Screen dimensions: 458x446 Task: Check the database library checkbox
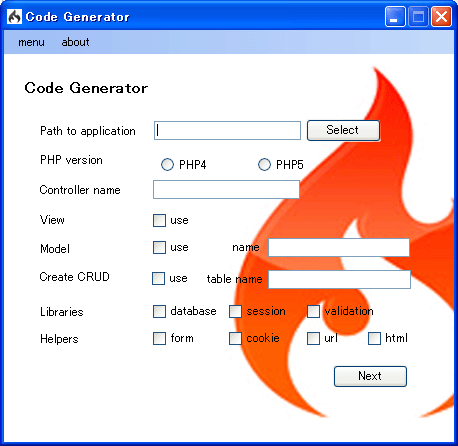(159, 312)
